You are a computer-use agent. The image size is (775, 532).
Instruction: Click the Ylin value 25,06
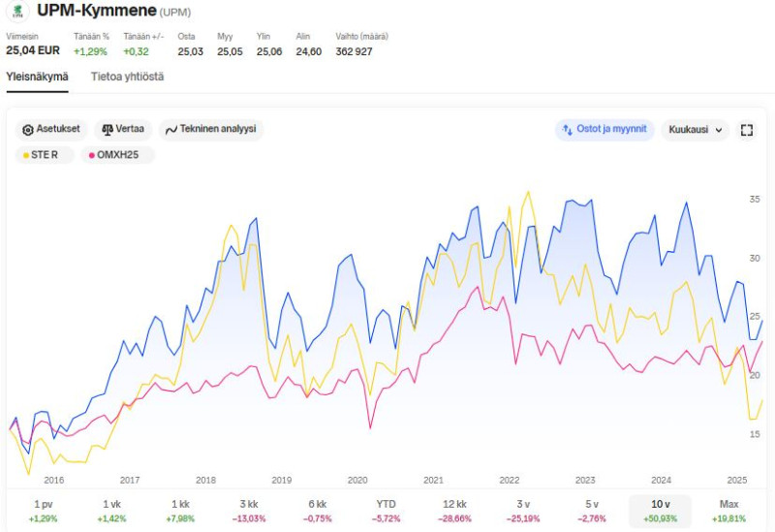[x=269, y=51]
